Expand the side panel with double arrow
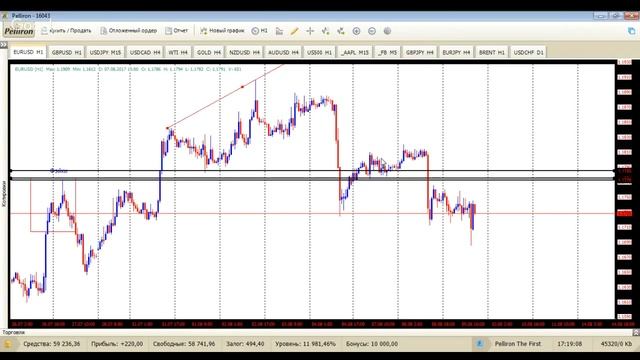This screenshot has width=640, height=360. coord(4,44)
